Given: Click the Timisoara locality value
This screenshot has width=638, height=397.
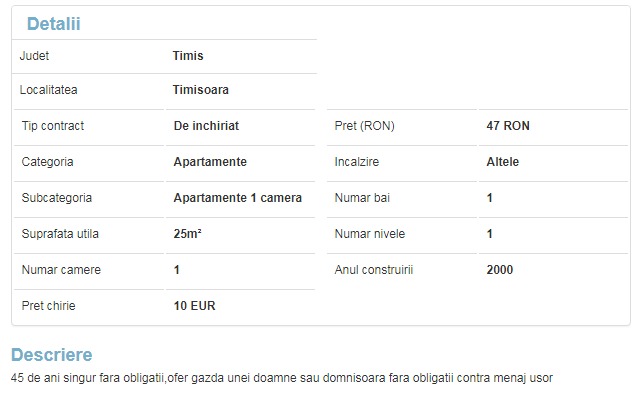Looking at the screenshot, I should tap(201, 90).
